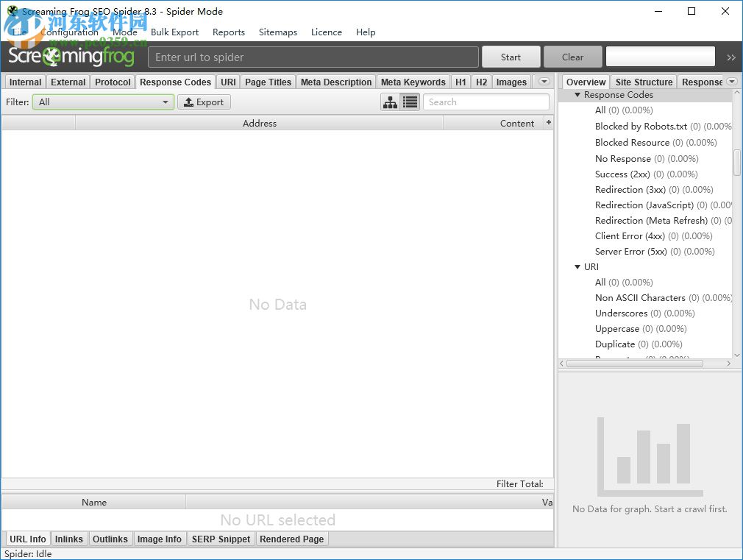Switch to the External tab
The width and height of the screenshot is (743, 560).
tap(68, 82)
